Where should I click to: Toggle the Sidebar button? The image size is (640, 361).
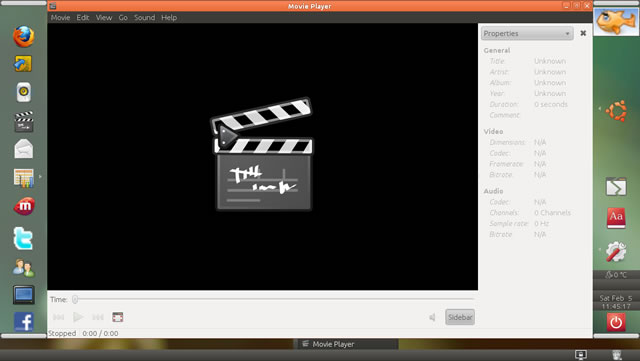click(x=460, y=317)
